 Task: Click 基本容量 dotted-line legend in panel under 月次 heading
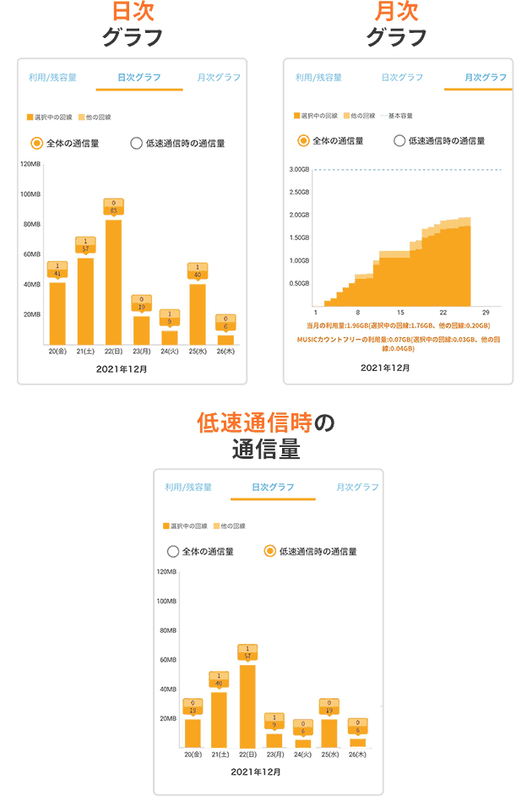click(384, 116)
